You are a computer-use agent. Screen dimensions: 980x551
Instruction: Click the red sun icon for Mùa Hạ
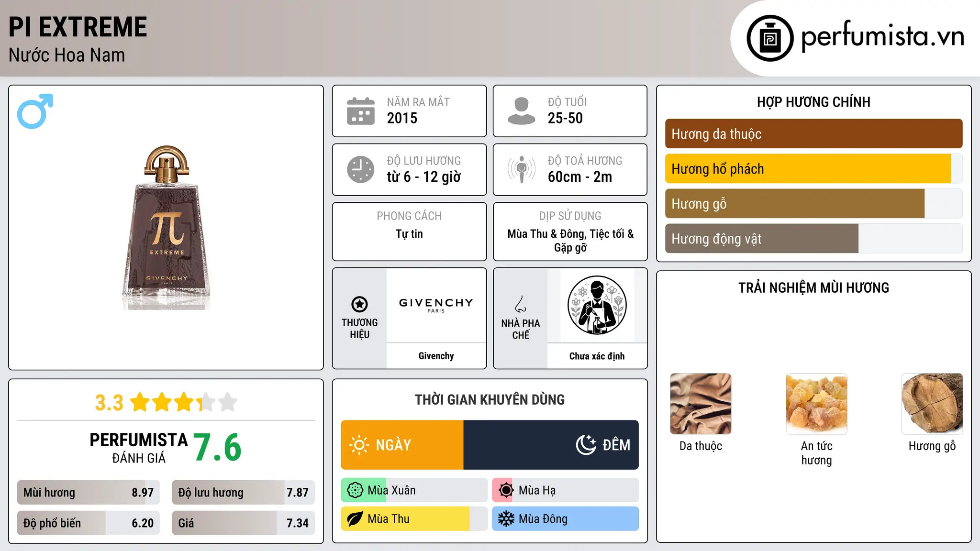[x=506, y=490]
